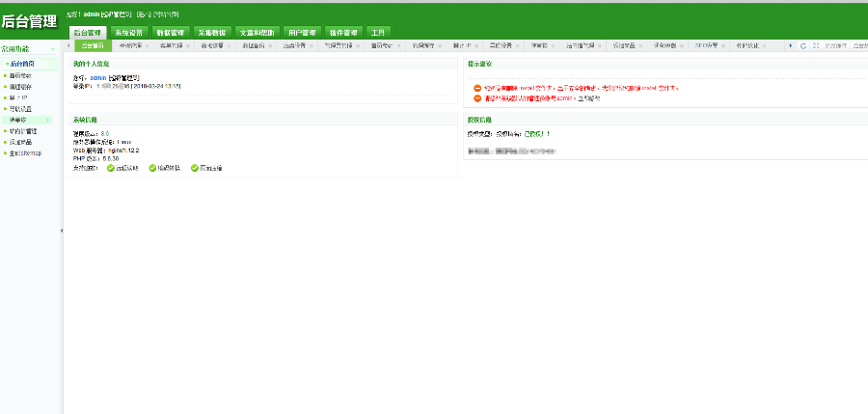868x414 pixels.
Task: Click the fullscreen icon in tab bar
Action: [816, 45]
